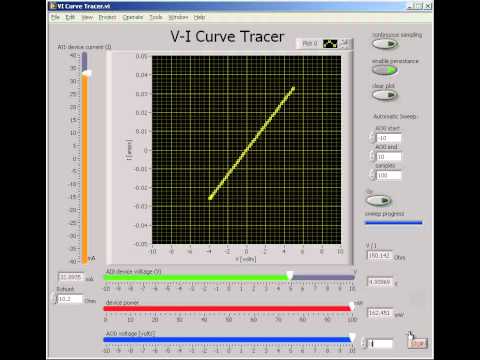Click the Go switch for automatic sweep
The height and width of the screenshot is (360, 480).
click(378, 200)
